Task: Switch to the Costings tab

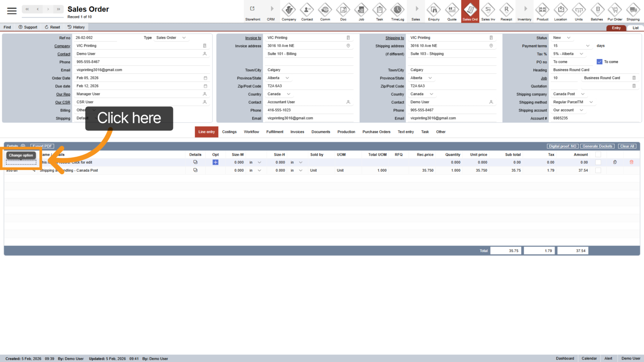Action: 229,132
